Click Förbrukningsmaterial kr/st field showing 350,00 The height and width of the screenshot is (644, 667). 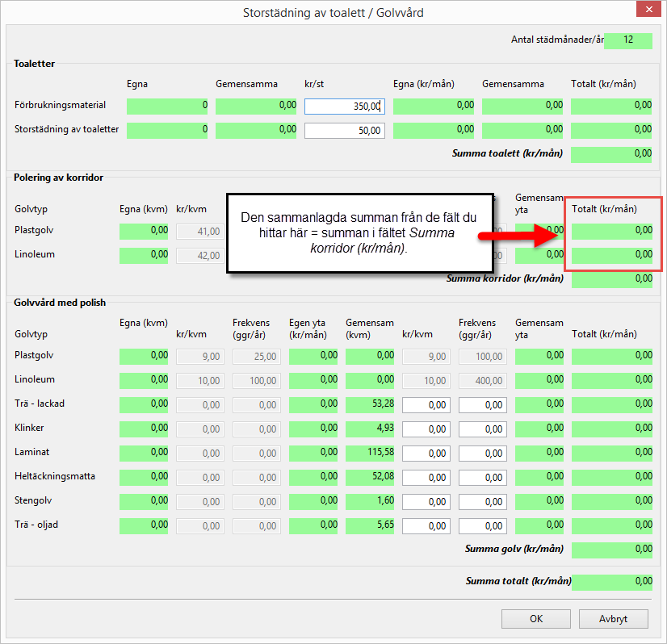pyautogui.click(x=345, y=106)
